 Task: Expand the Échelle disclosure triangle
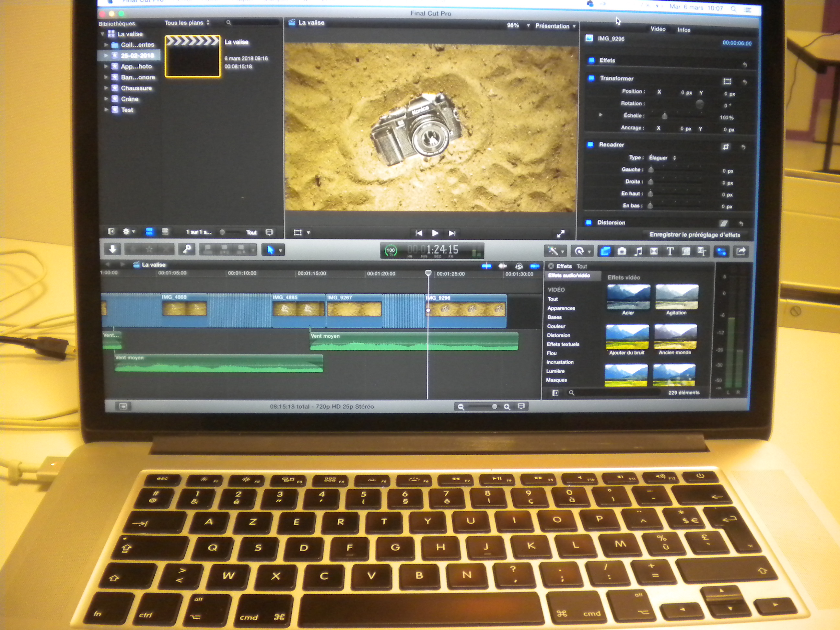601,115
